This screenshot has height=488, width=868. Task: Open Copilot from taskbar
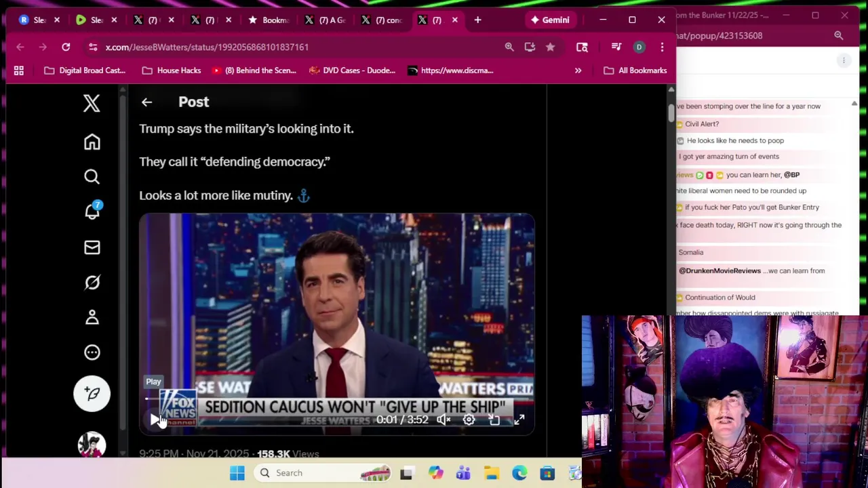[435, 473]
